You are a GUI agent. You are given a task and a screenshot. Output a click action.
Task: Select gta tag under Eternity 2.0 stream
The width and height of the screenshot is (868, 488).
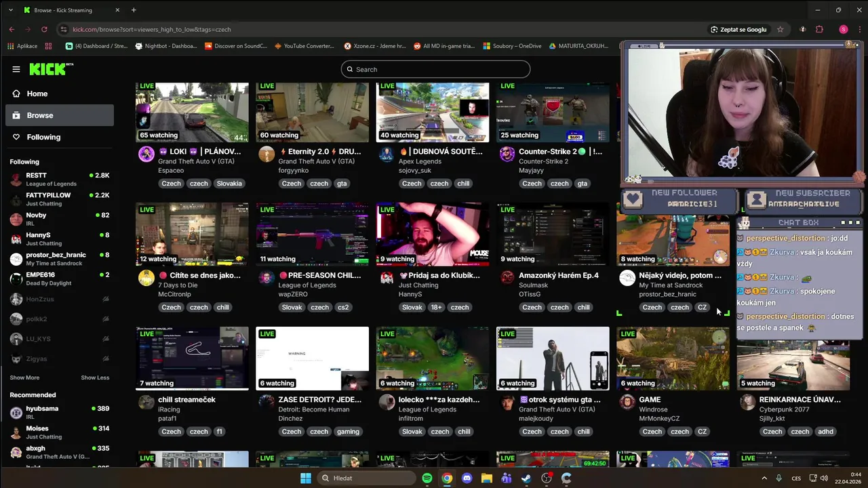coord(342,184)
